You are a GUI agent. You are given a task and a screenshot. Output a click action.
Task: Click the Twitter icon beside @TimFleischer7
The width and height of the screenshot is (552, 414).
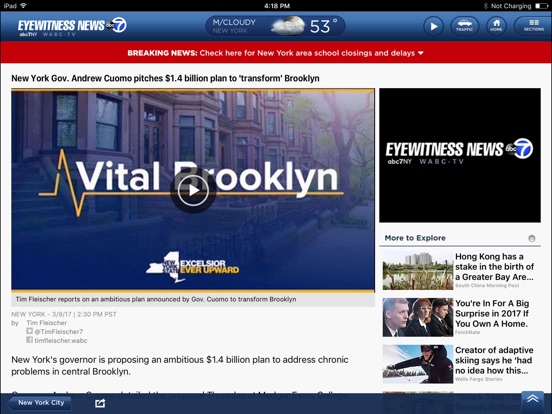[30, 331]
